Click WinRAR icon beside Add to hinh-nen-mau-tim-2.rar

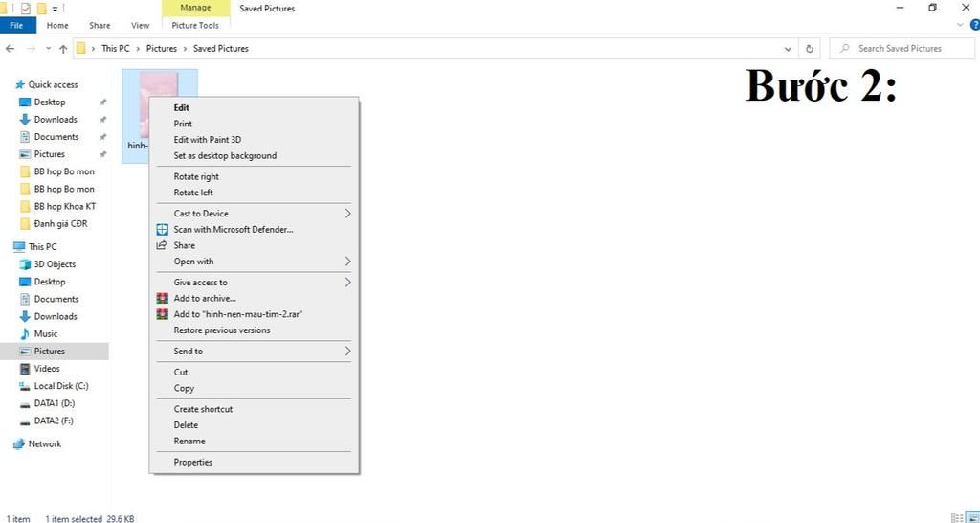tap(163, 314)
